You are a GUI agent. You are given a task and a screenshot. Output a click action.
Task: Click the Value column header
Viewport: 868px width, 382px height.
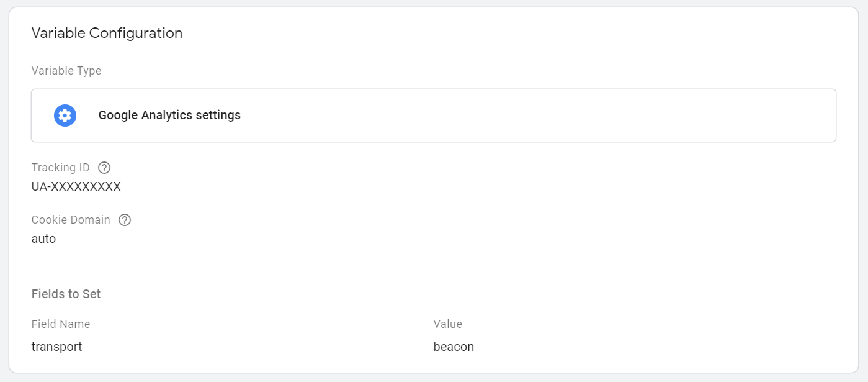[x=447, y=324]
